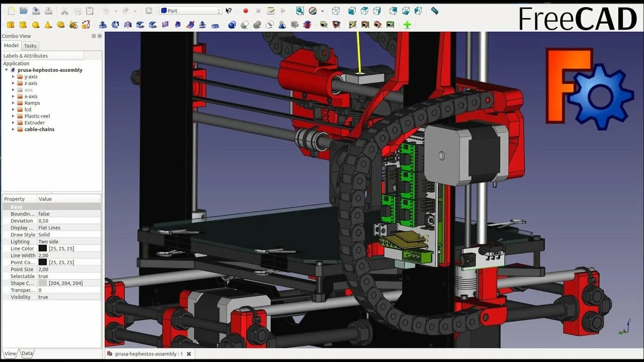Select the Revolve tool

(115, 25)
